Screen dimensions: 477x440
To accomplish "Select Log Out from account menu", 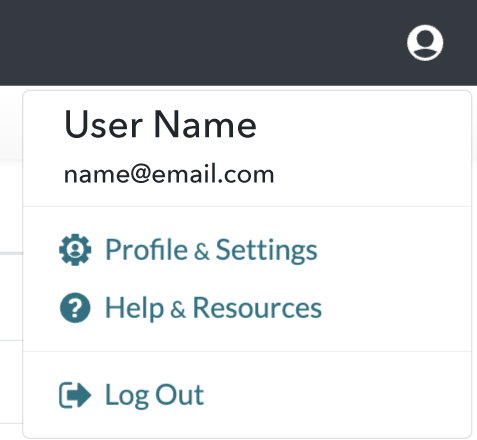I will pyautogui.click(x=131, y=395).
